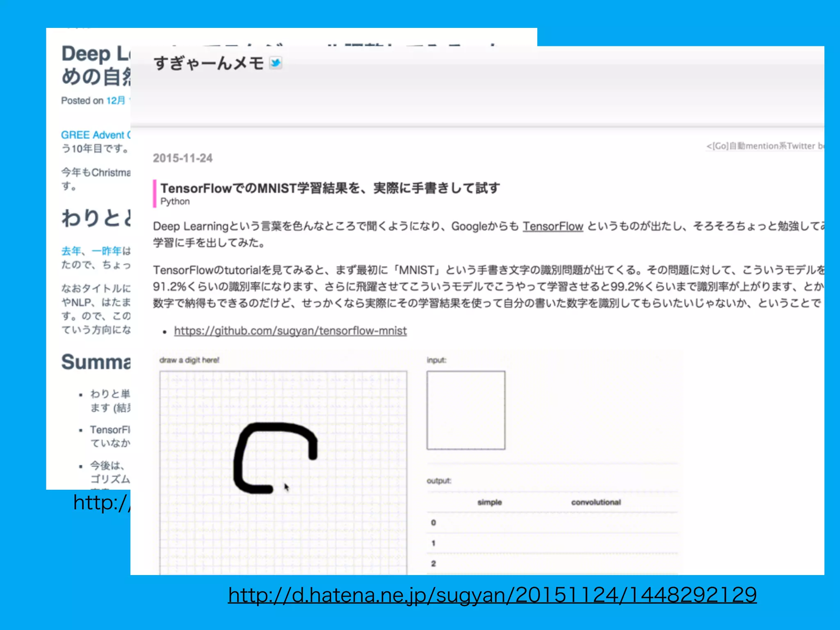The width and height of the screenshot is (840, 630).
Task: Click the article heading TensorFlowでのMNIST学習結果を
Action: [330, 188]
